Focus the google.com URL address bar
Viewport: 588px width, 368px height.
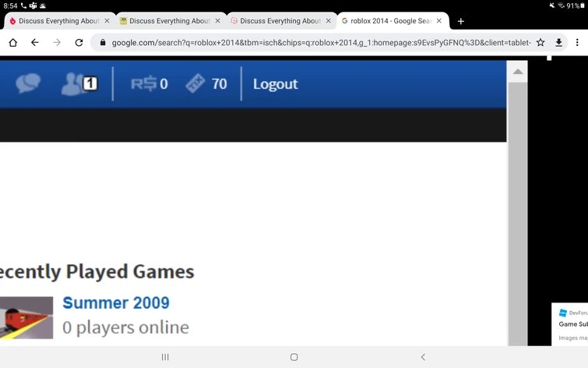(322, 42)
